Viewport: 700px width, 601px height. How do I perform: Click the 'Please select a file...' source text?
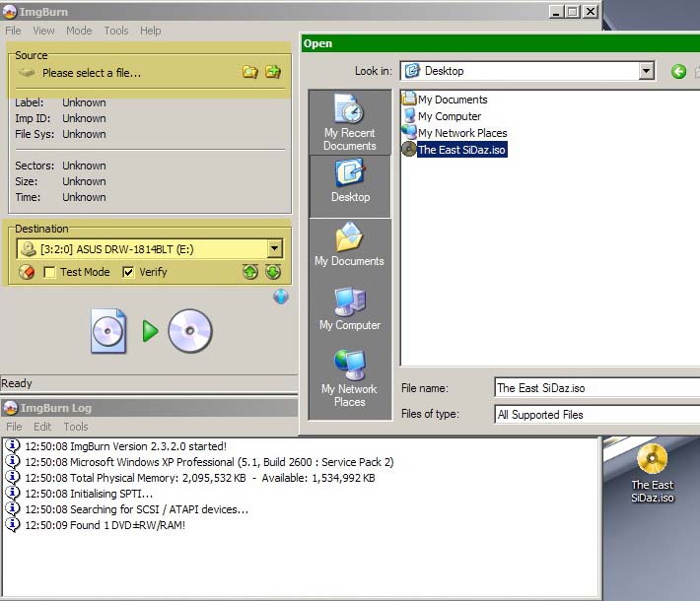point(92,73)
